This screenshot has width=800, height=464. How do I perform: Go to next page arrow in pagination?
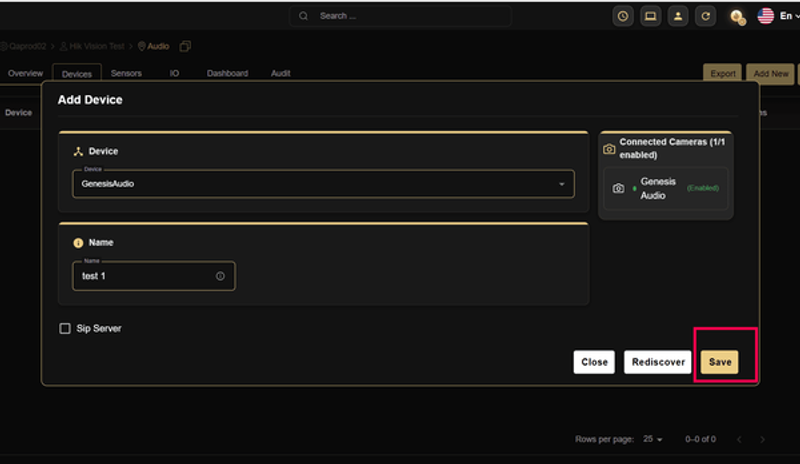(x=762, y=439)
